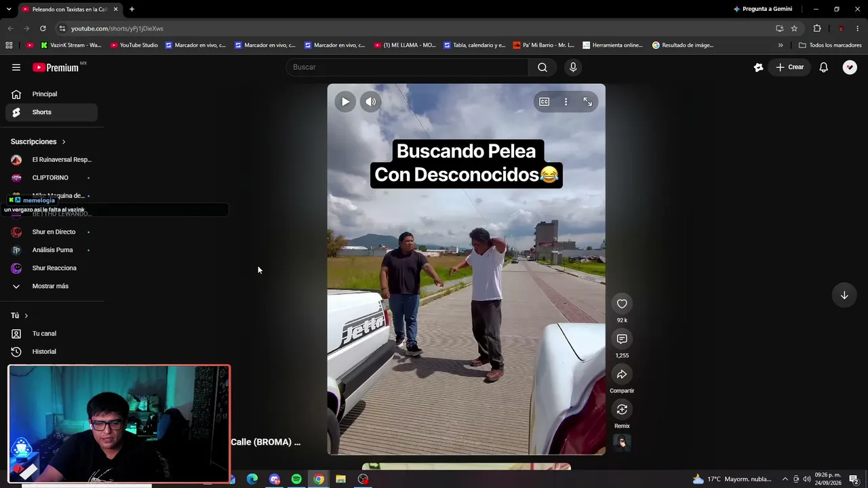Like the short with the heart icon
Image resolution: width=868 pixels, height=488 pixels.
tap(622, 304)
